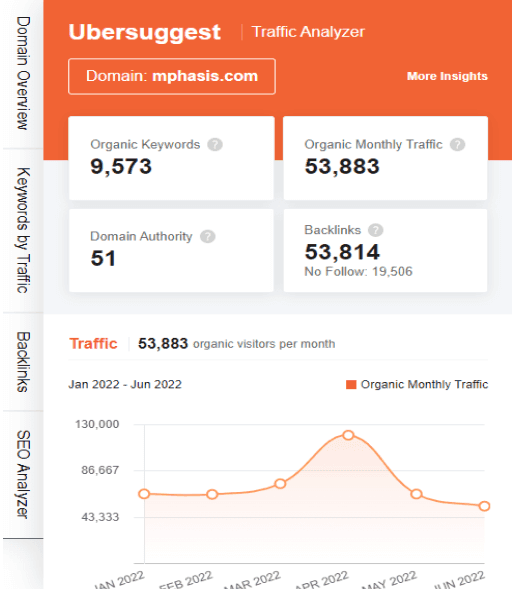Toggle the Organic Monthly Traffic legend swatch
Viewport: 512px width, 589px height.
(x=351, y=385)
